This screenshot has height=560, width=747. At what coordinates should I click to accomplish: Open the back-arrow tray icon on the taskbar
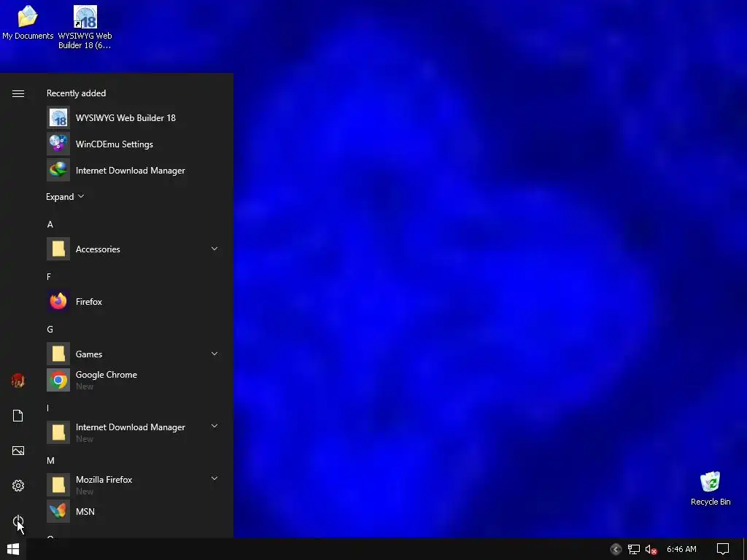pyautogui.click(x=616, y=550)
